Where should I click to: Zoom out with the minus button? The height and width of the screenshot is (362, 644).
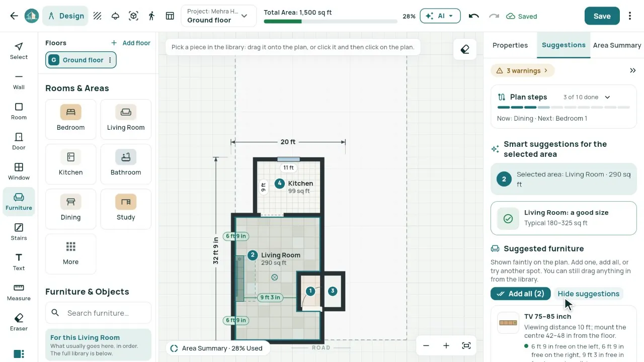tap(426, 345)
